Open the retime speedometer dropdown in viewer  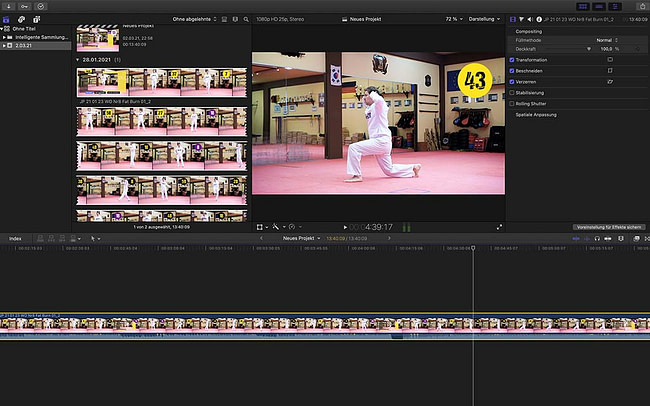295,227
